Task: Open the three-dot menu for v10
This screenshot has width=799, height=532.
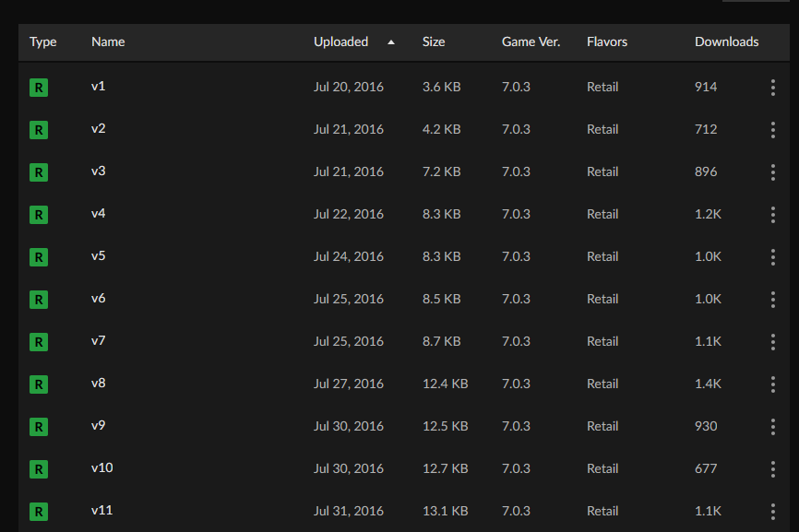Action: coord(773,469)
